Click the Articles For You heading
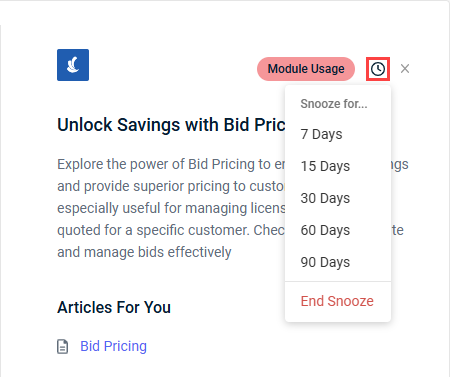Screen dimensions: 450x377 (x=114, y=307)
